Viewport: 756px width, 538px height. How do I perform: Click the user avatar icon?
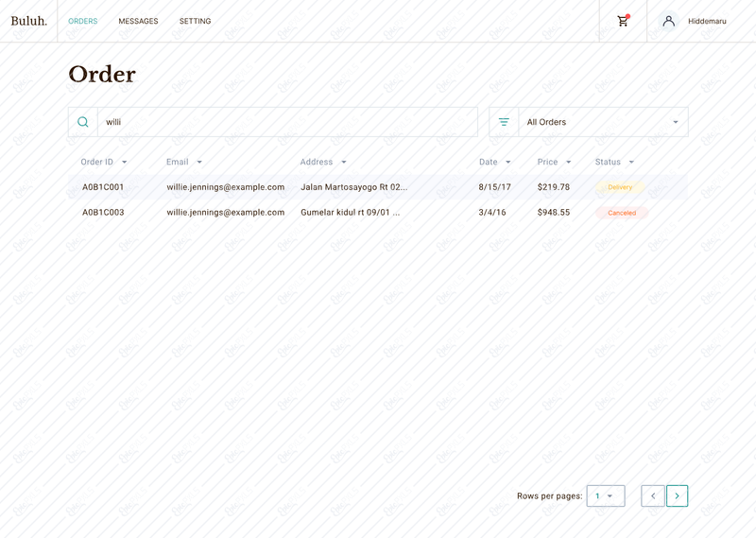[668, 21]
